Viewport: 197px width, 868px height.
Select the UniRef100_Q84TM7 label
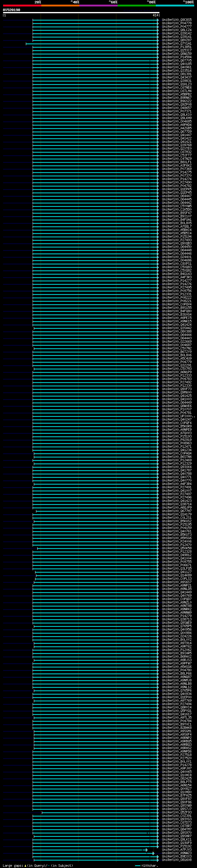[x=176, y=829]
